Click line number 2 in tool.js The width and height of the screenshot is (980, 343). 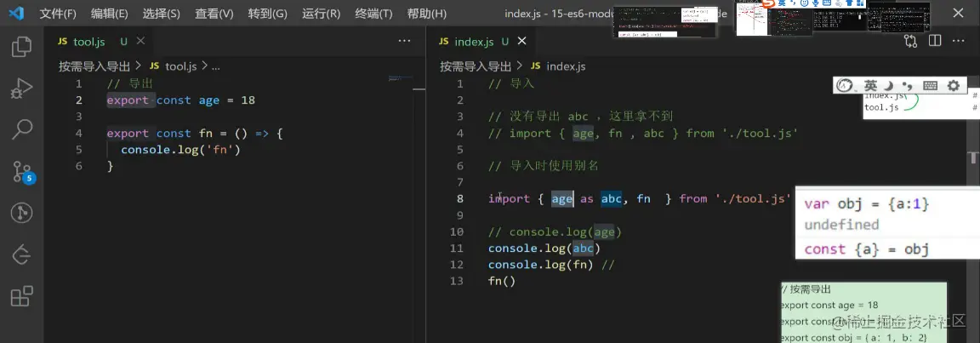[78, 100]
